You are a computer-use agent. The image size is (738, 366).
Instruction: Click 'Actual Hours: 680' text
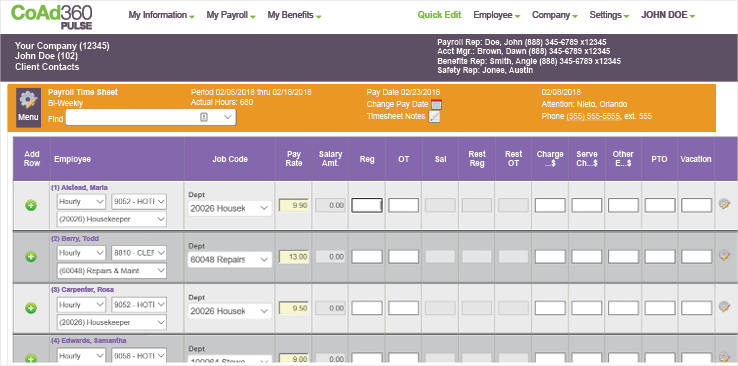click(222, 102)
